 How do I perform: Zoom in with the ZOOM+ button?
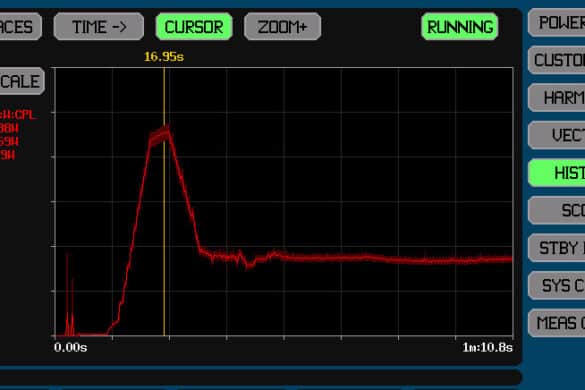click(x=282, y=26)
